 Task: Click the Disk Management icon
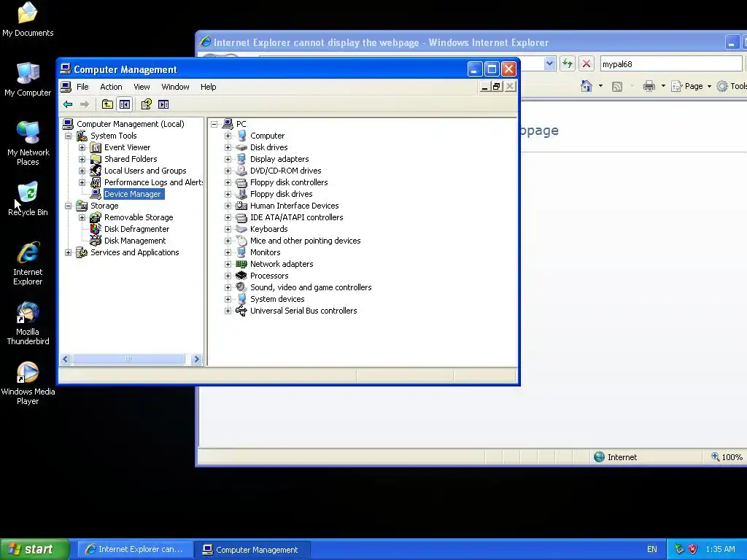pos(96,241)
